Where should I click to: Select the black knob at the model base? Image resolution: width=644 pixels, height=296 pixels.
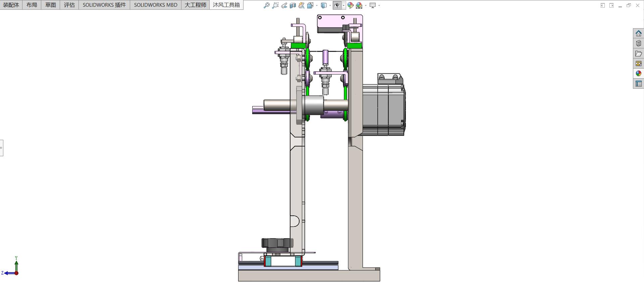click(277, 245)
